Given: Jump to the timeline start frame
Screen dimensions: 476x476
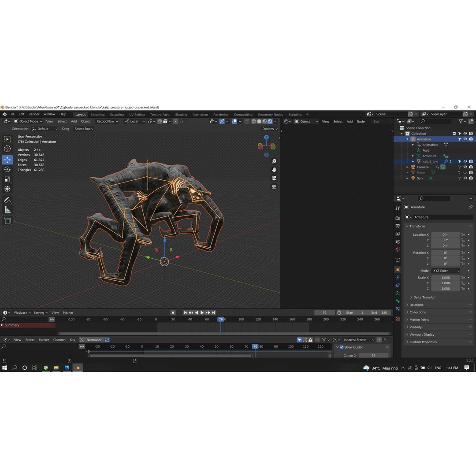Looking at the screenshot, I should tap(185, 312).
